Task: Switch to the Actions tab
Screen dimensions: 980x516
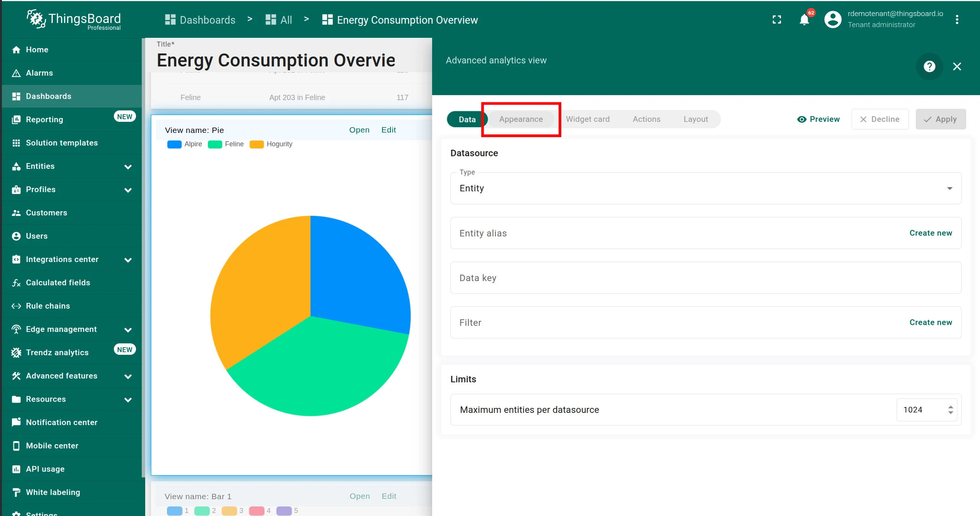Action: click(x=646, y=119)
